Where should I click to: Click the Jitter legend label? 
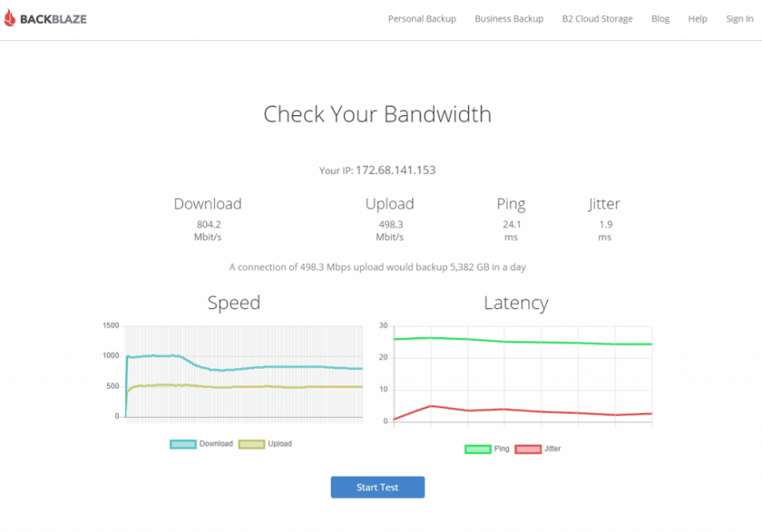(552, 449)
